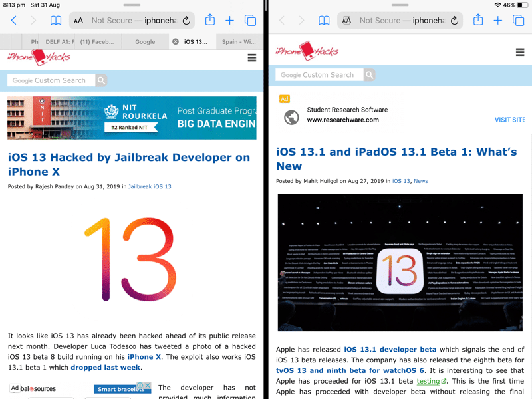Open the left pane hamburger site menu

click(x=251, y=58)
